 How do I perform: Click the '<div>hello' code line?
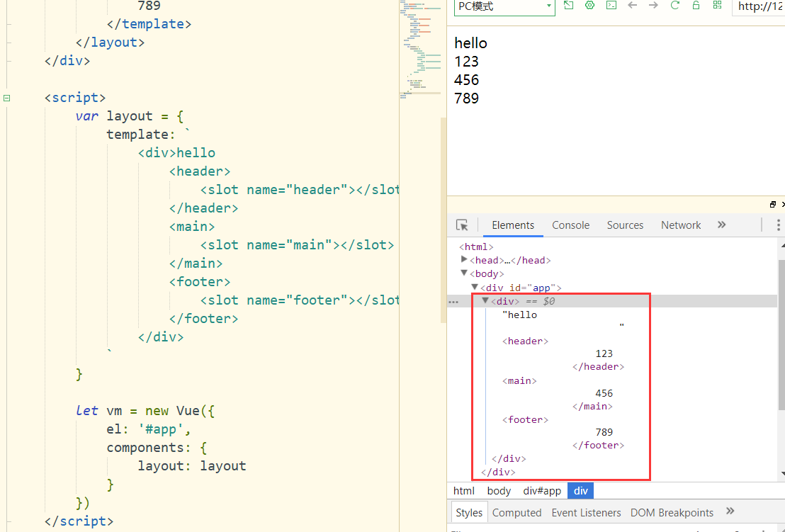pos(176,153)
